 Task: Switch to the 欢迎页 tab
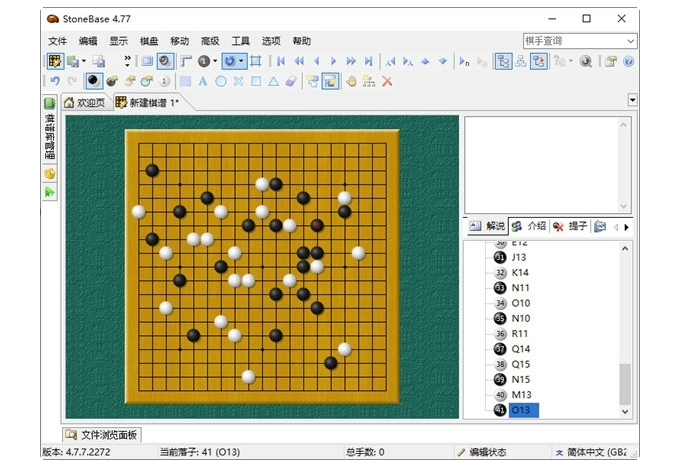pos(84,103)
